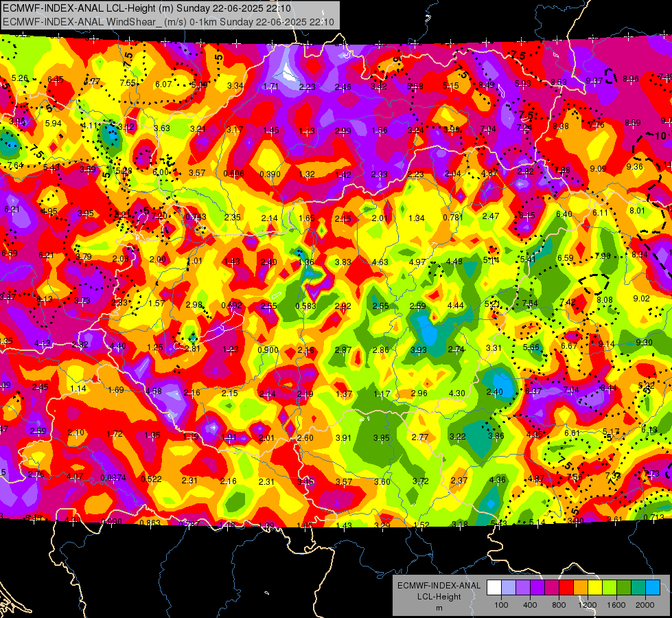Select the magenta legend color swatch
Viewport: 672px width, 618px height.
(x=552, y=588)
